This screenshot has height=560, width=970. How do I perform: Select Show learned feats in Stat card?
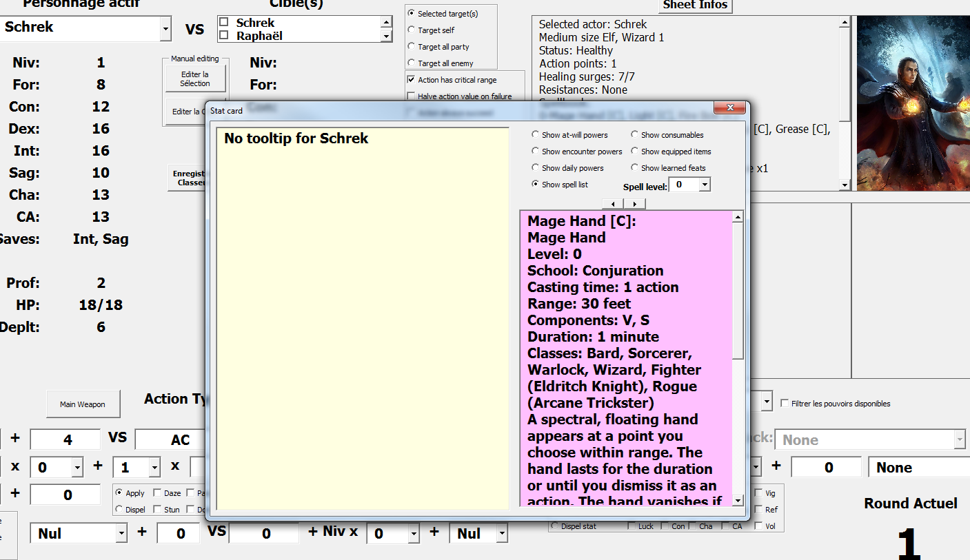[x=635, y=168]
